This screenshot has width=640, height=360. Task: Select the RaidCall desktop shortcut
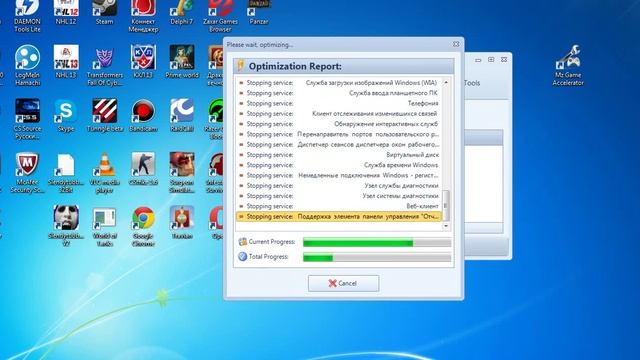coord(182,116)
